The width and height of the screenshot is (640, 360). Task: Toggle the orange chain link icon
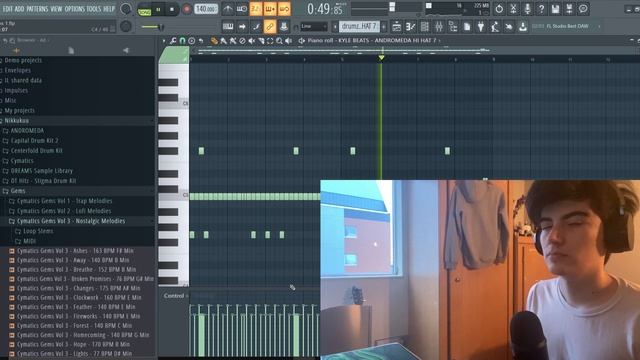[270, 27]
